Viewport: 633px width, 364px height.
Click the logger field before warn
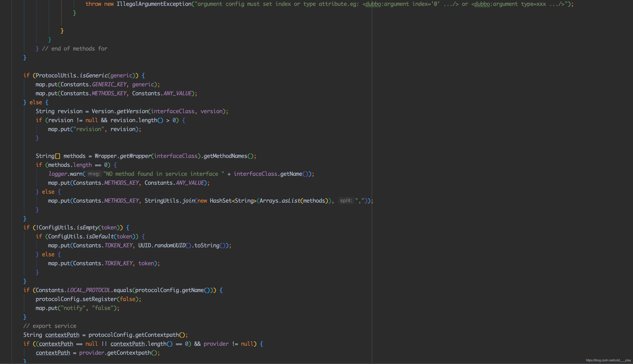(x=58, y=174)
